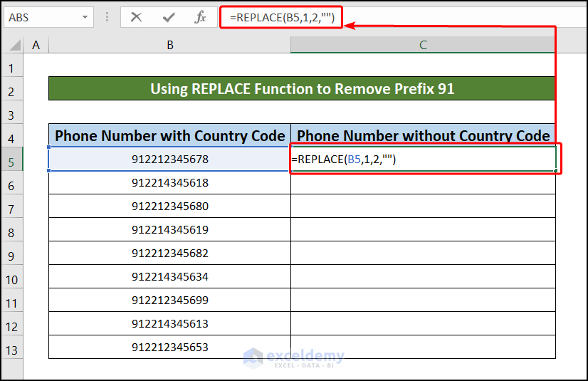
Task: Select column B header
Action: (170, 46)
